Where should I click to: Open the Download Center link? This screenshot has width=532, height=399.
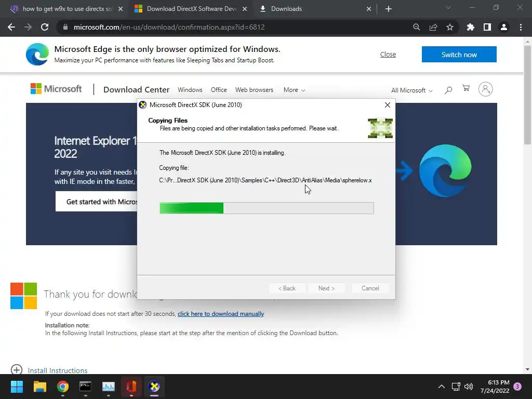[137, 89]
